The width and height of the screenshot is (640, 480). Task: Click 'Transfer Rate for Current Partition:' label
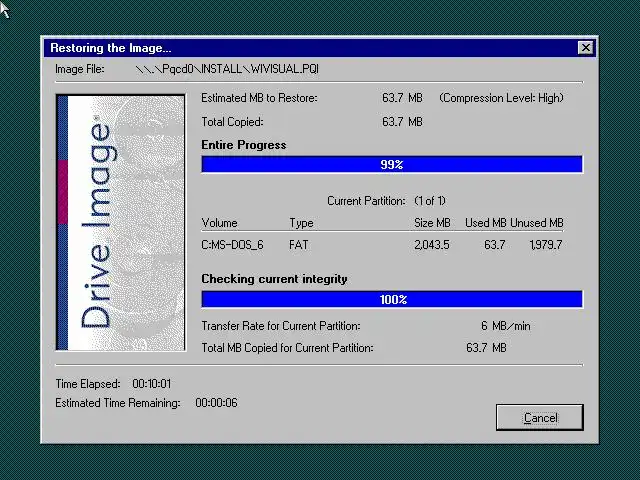281,326
